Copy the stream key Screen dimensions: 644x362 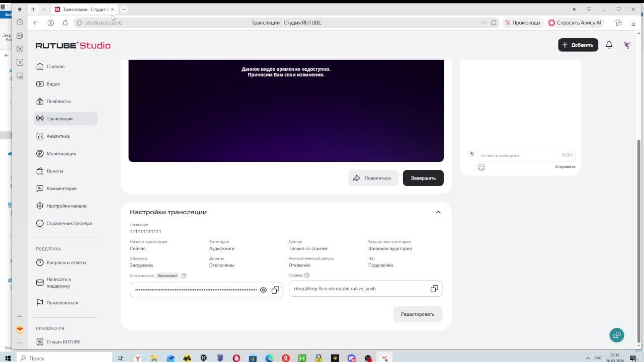point(275,290)
